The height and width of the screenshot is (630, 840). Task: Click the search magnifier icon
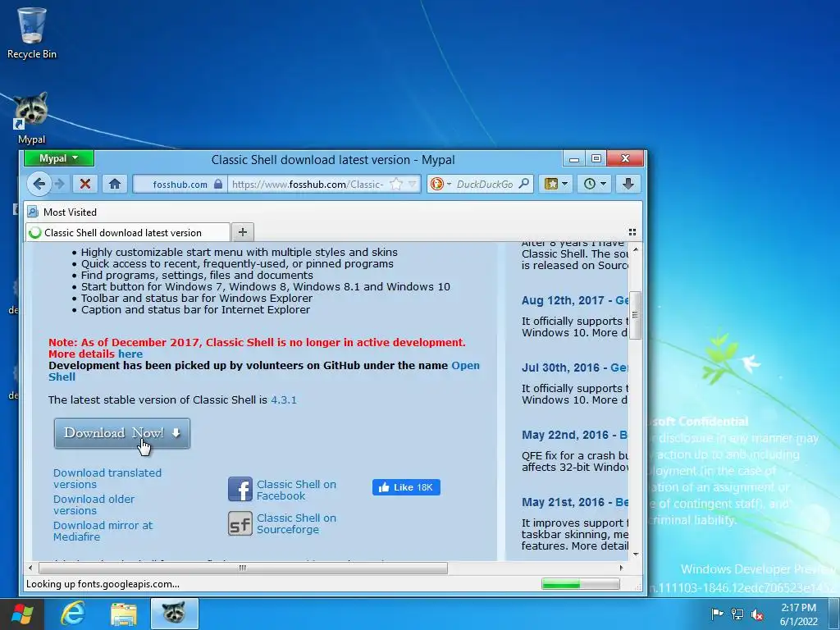524,184
